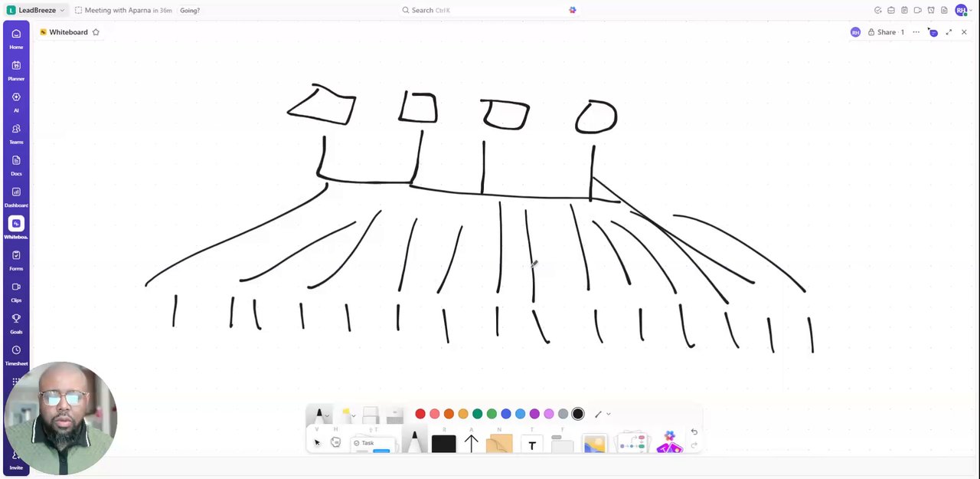Select the pen drawing tool in toolbar
Screen dimensions: 980x479
(x=414, y=442)
